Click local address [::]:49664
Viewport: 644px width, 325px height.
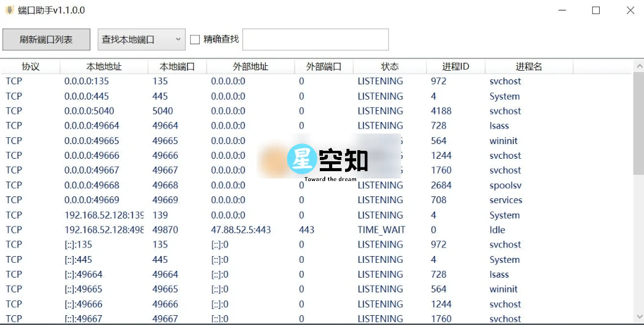point(84,275)
